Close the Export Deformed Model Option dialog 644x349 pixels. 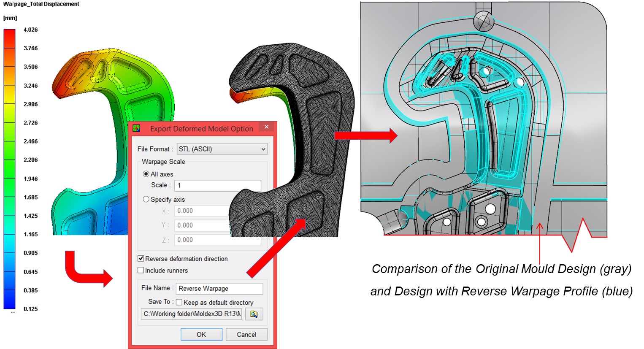pos(266,127)
